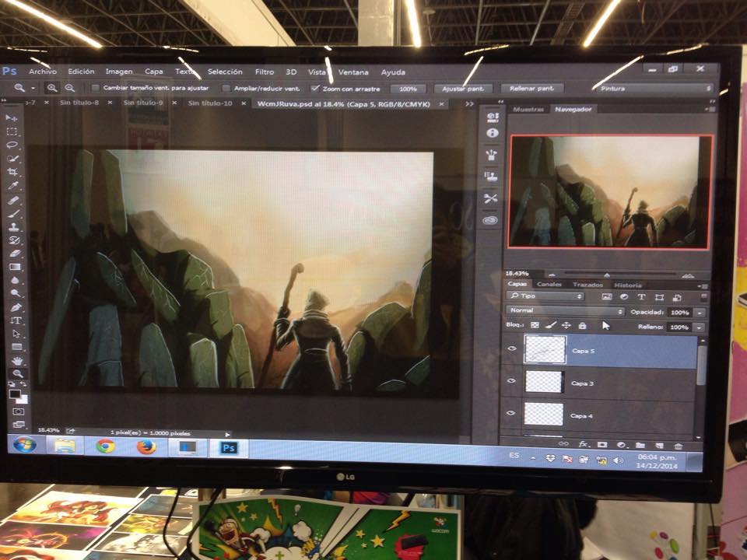This screenshot has width=747, height=560.
Task: Enable Ampliar/reducir vent. checkbox
Action: coord(226,88)
